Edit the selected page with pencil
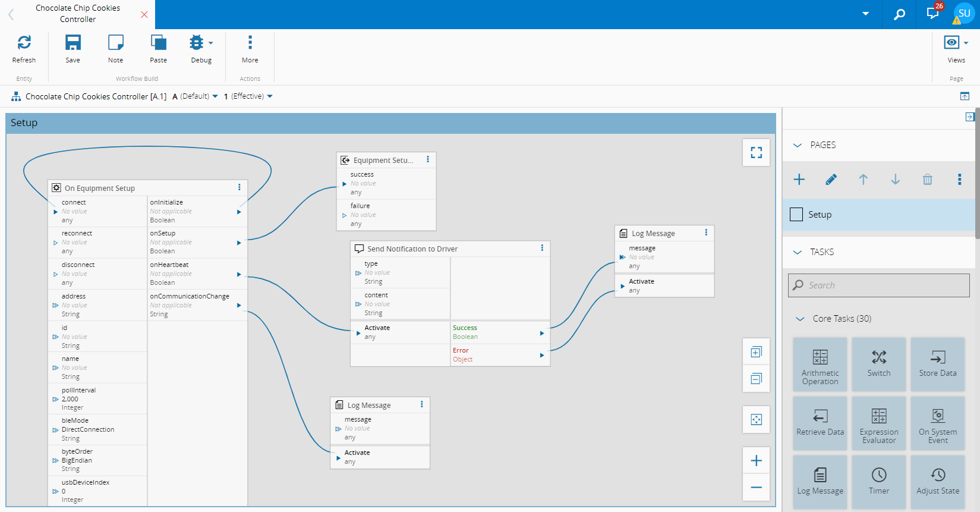 tap(831, 180)
